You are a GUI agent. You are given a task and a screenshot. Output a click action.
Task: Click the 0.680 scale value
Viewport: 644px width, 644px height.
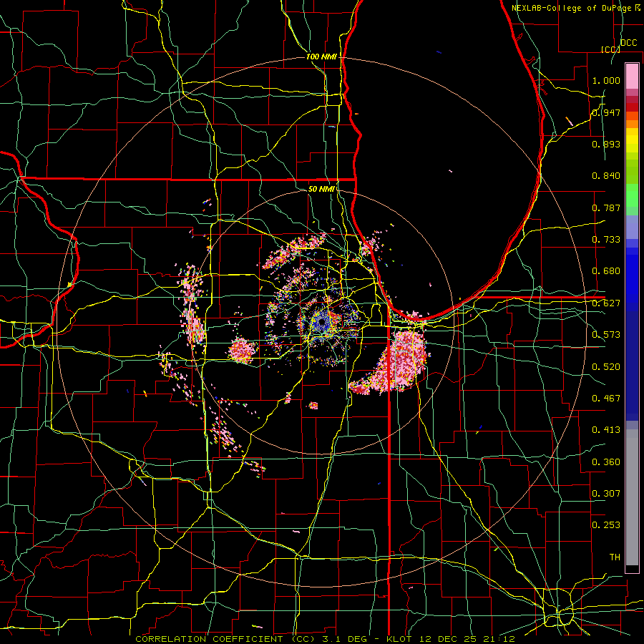point(606,271)
